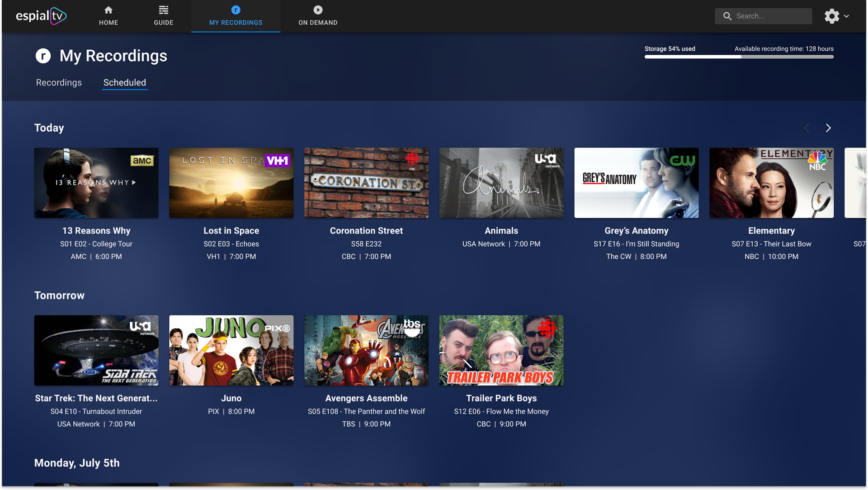Screen dimensions: 868x490
Task: Click the Animals title text
Action: coord(501,231)
